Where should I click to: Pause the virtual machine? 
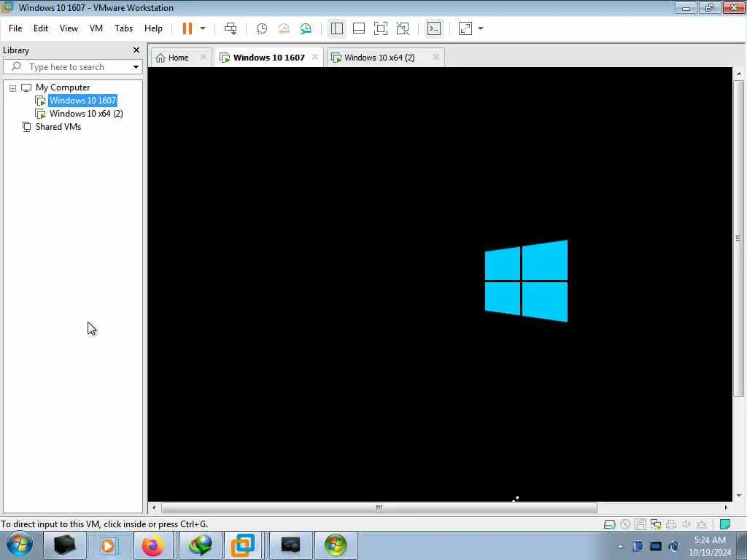pyautogui.click(x=187, y=28)
